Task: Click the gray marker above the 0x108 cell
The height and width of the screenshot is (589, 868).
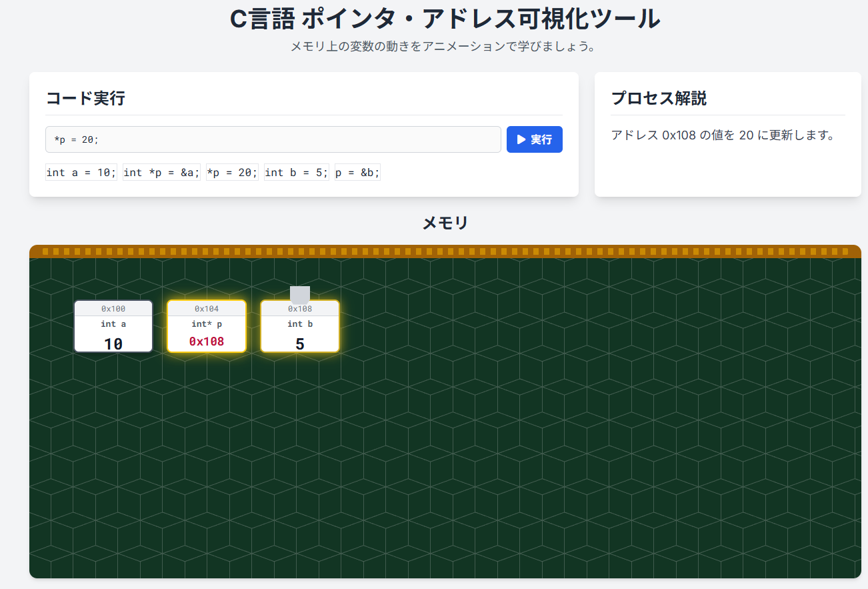Action: click(300, 295)
